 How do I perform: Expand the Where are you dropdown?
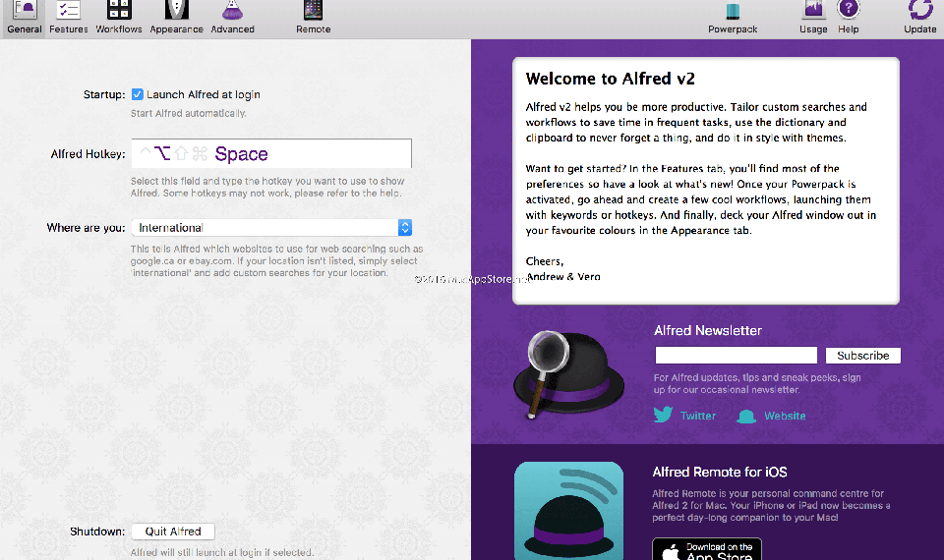[x=404, y=227]
